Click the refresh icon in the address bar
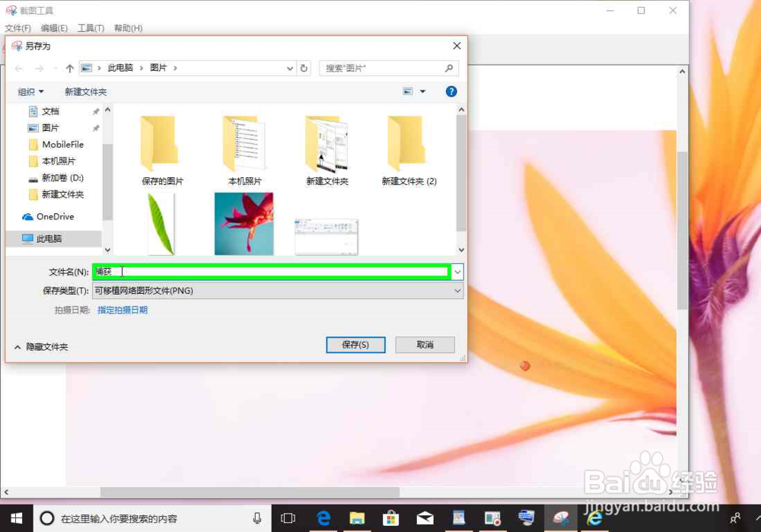The width and height of the screenshot is (761, 532). point(304,68)
